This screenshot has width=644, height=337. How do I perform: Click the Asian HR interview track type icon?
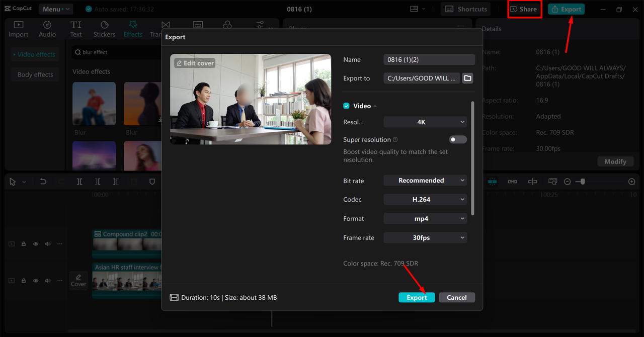click(12, 281)
